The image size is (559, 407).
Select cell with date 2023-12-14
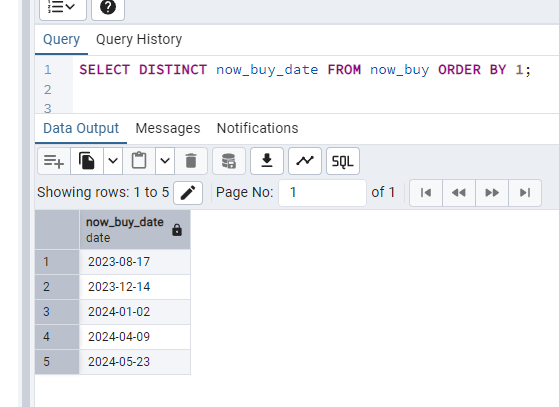tap(135, 287)
